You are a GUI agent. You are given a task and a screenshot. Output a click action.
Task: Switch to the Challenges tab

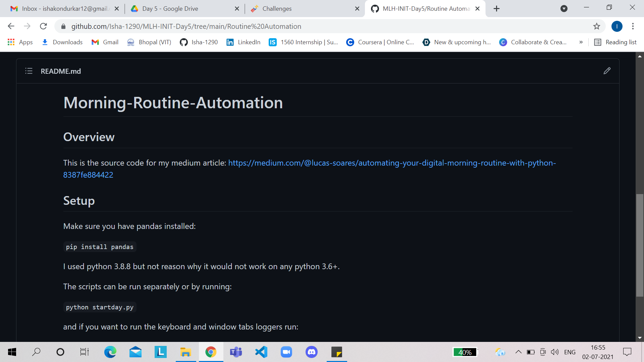pos(277,9)
